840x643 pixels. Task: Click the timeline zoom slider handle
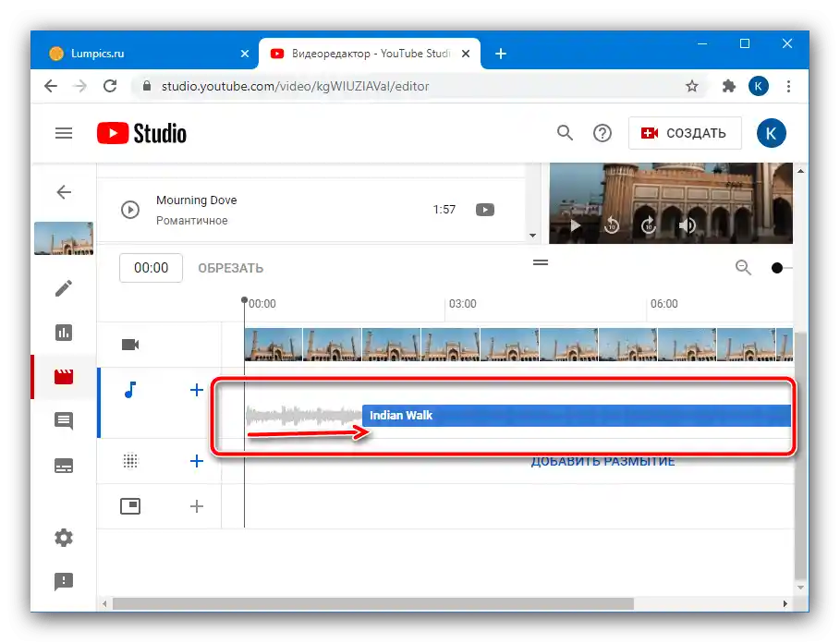tap(777, 268)
